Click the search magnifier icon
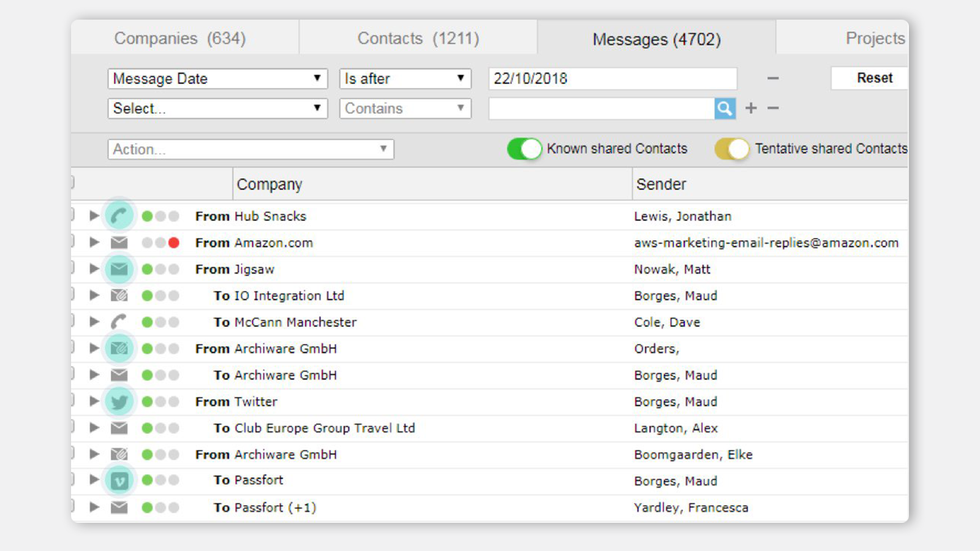This screenshot has width=980, height=551. click(725, 108)
